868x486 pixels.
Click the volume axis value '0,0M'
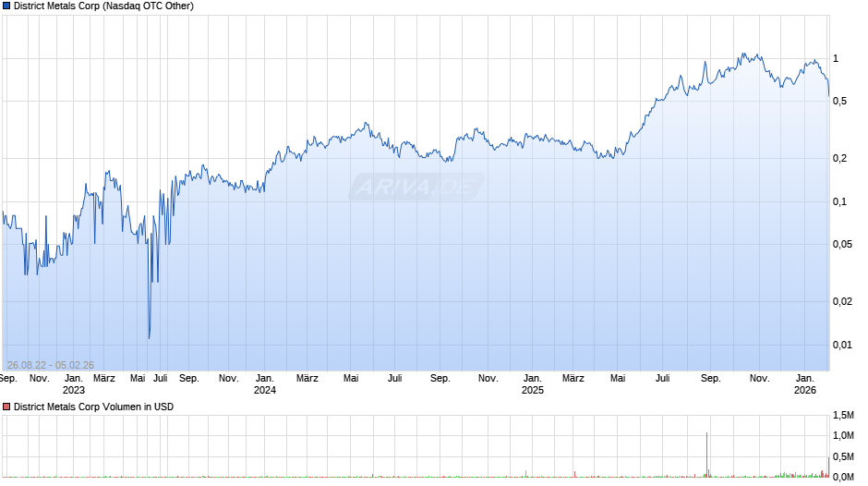843,477
